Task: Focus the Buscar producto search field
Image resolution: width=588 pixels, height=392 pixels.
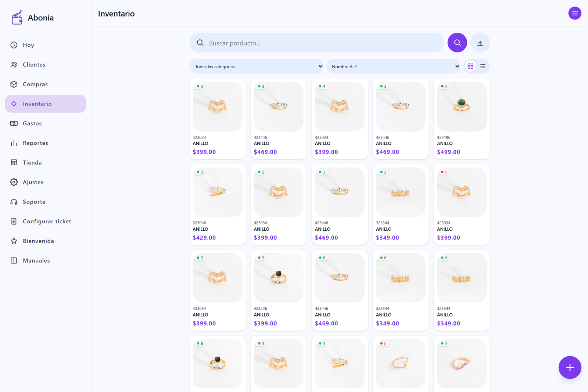Action: pyautogui.click(x=317, y=43)
